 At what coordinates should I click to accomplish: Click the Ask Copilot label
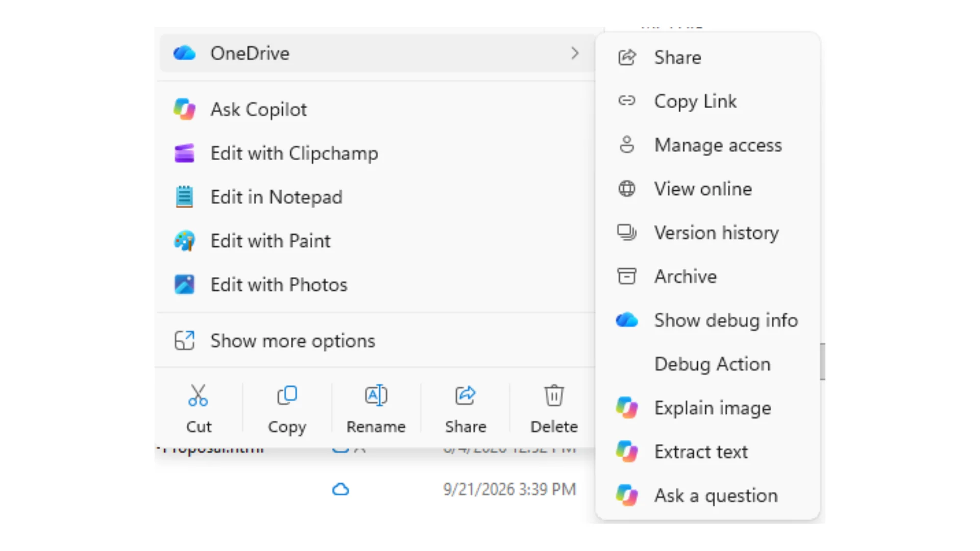coord(259,109)
